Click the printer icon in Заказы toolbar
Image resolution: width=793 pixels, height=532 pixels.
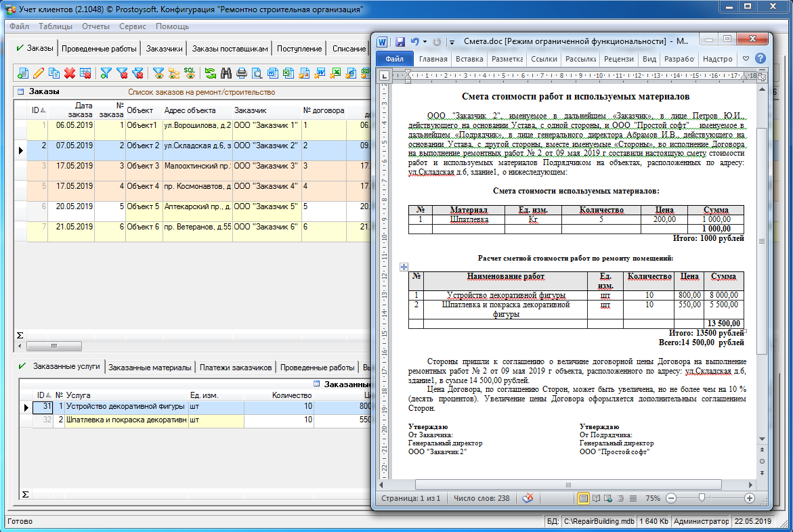click(242, 72)
